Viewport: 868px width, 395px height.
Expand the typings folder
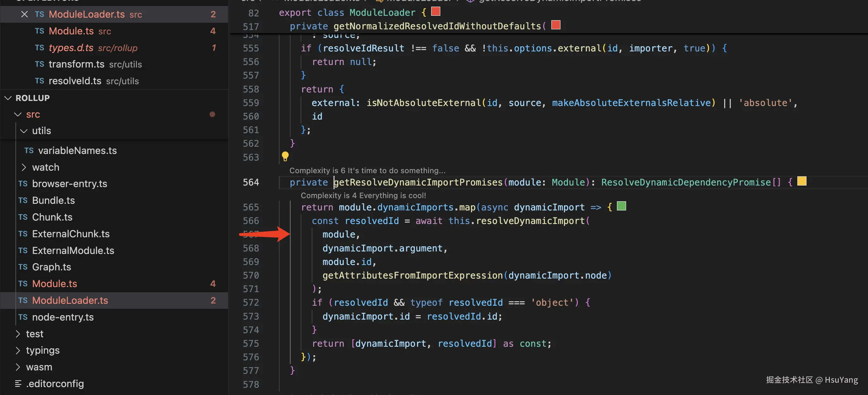18,351
